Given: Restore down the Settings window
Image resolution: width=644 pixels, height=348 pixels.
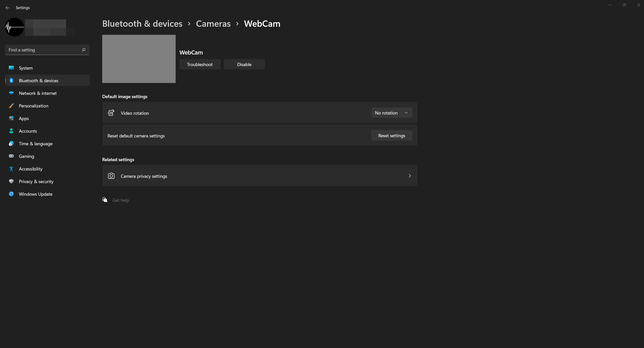Looking at the screenshot, I should (x=624, y=5).
